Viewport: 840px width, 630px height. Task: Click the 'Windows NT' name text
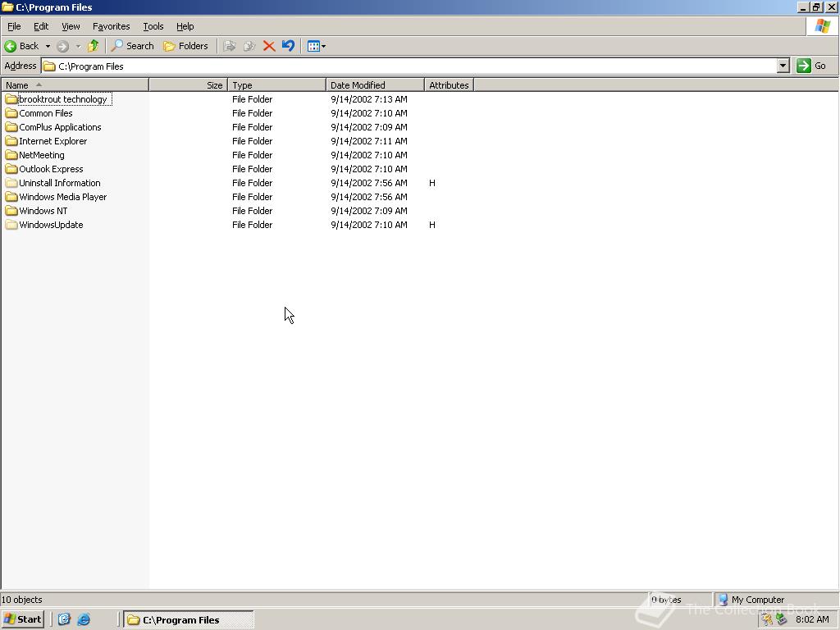[43, 211]
